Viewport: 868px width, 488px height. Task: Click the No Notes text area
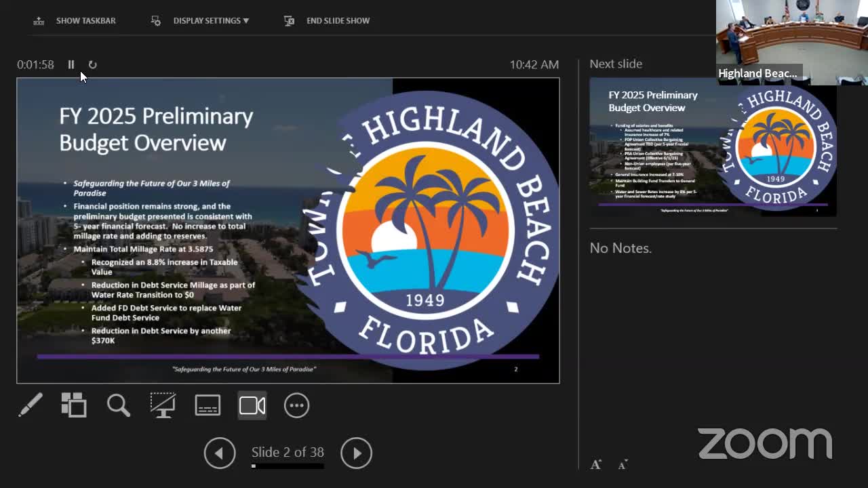pos(620,248)
